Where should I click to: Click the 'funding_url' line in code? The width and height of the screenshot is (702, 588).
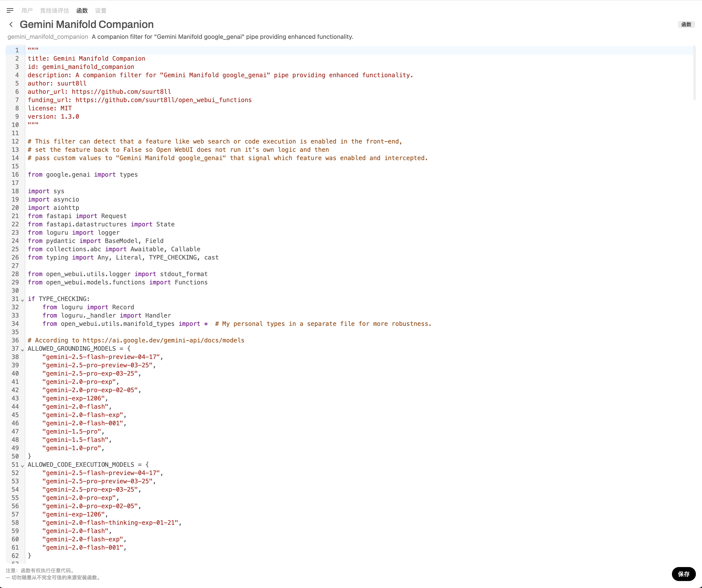(140, 100)
